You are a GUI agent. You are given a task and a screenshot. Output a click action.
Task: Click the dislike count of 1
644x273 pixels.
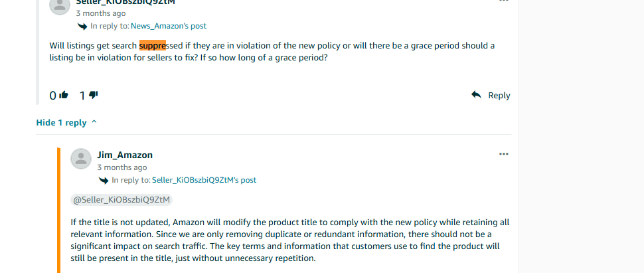(82, 96)
